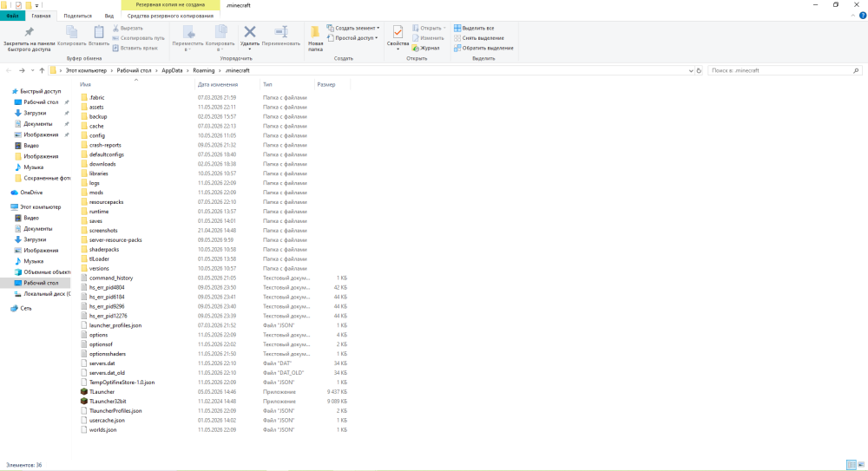Image resolution: width=868 pixels, height=471 pixels.
Task: Open the Простой доступ dropdown
Action: tap(352, 38)
